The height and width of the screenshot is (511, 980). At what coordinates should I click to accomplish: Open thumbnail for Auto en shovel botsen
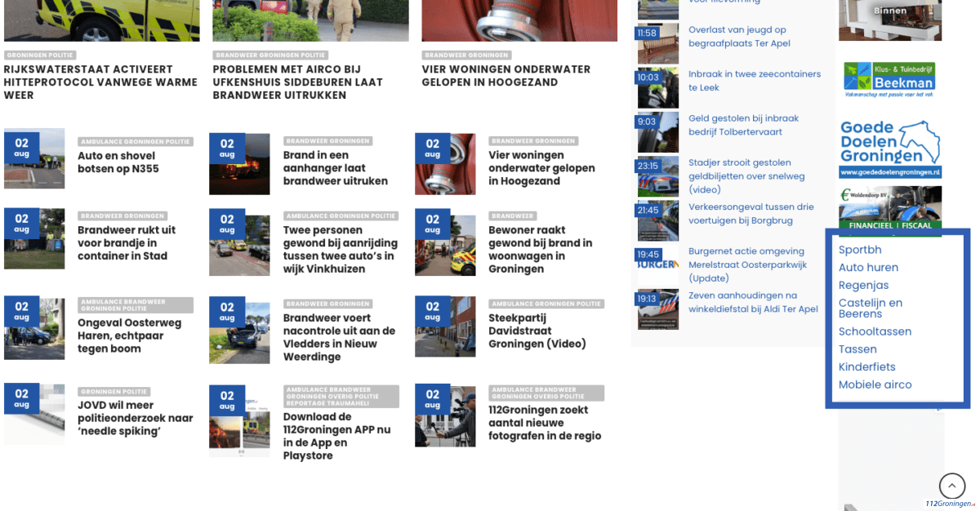tap(34, 159)
